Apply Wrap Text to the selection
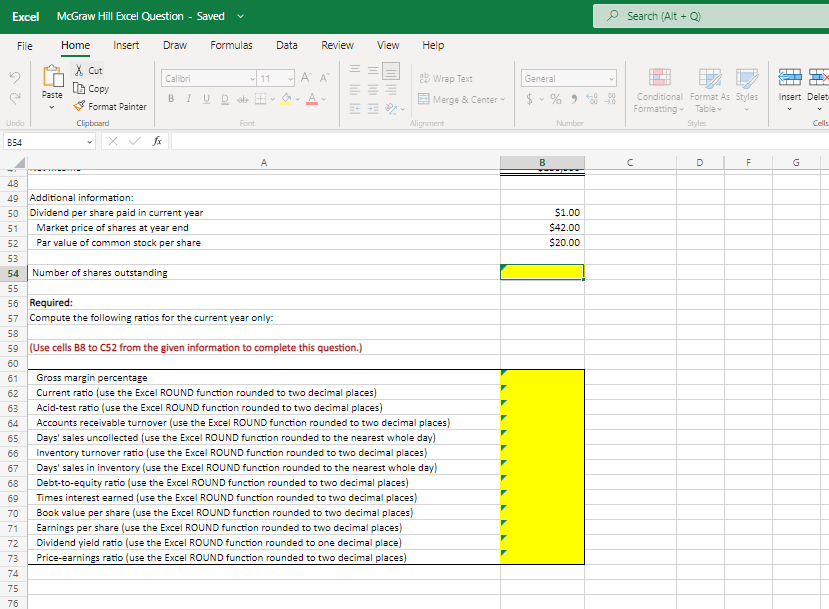The height and width of the screenshot is (609, 829). click(x=449, y=78)
